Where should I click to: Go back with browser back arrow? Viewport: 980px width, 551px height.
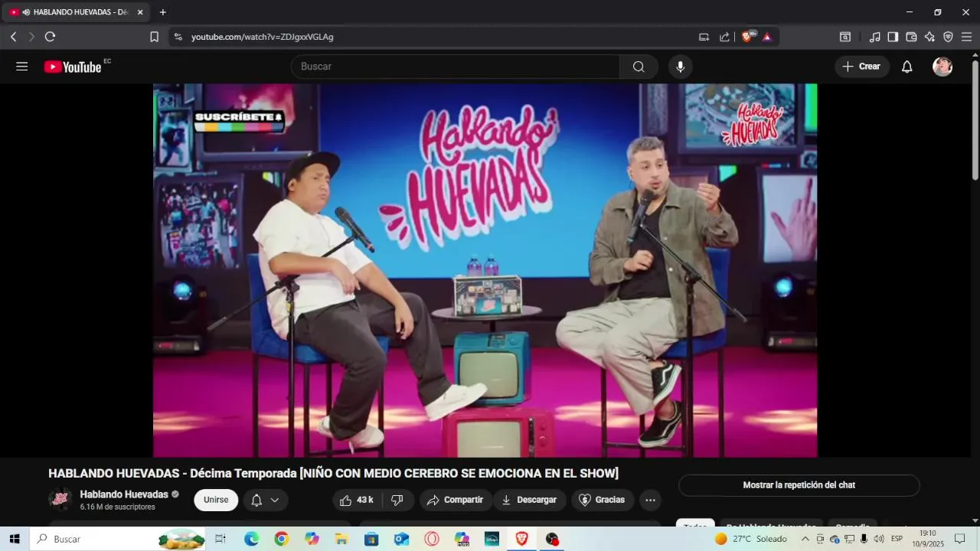pyautogui.click(x=13, y=37)
